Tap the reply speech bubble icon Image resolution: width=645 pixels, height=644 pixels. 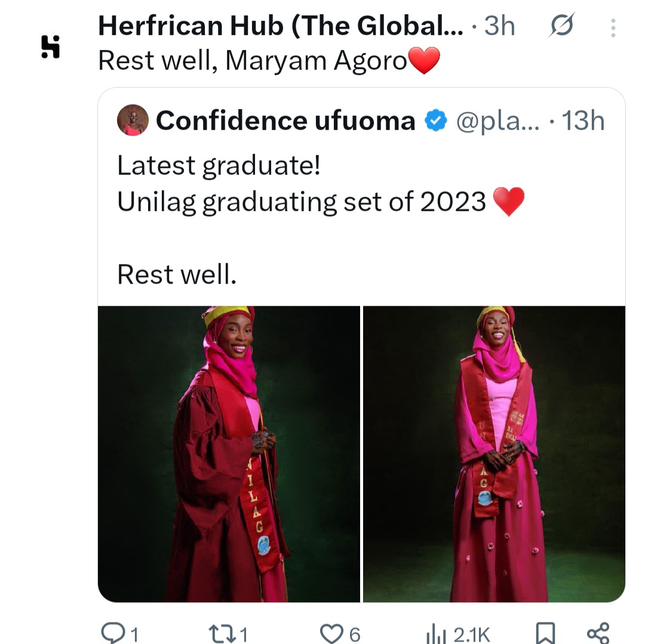[110, 633]
